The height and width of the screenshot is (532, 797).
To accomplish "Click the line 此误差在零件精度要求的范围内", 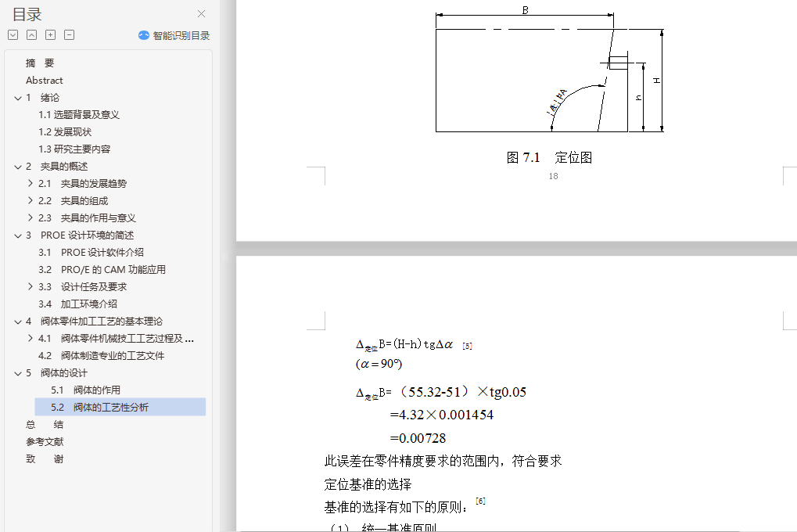I will (443, 462).
